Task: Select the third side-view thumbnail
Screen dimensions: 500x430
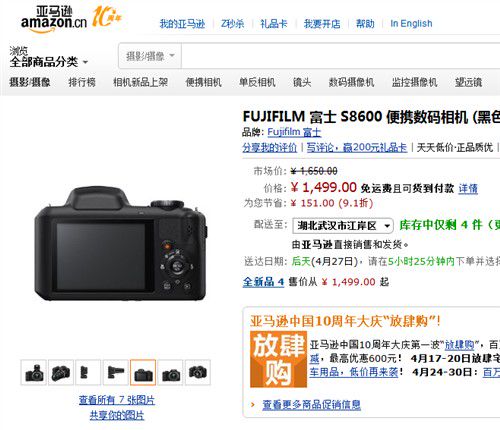Action: tap(88, 372)
